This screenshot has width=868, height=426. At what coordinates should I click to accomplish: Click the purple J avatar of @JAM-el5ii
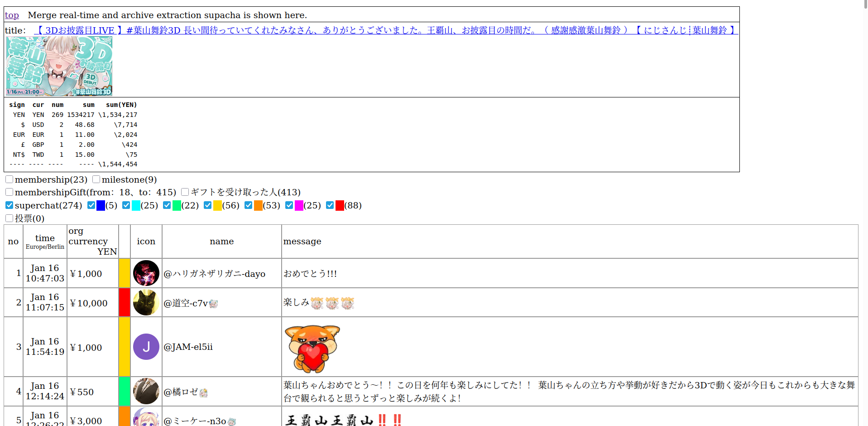146,347
